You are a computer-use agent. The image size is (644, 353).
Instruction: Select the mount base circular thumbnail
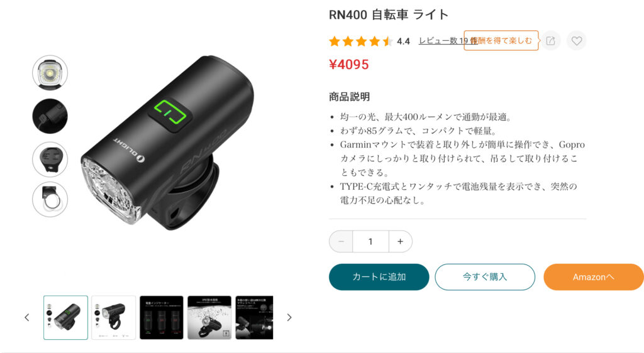(x=50, y=160)
